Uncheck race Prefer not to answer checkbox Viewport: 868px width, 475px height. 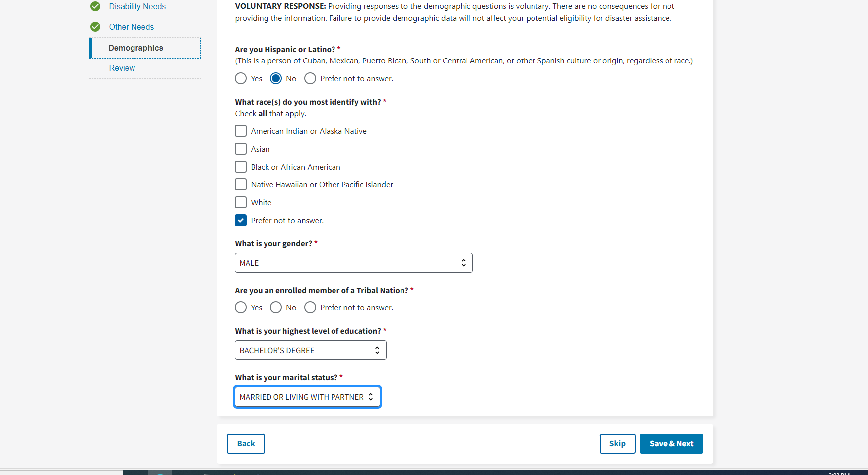[x=241, y=220]
